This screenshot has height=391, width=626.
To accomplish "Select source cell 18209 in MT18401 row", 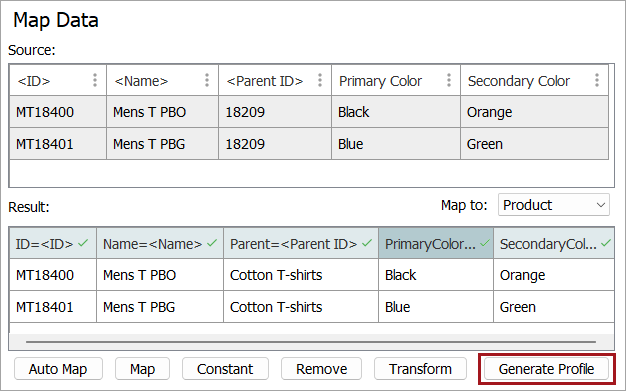I will pyautogui.click(x=275, y=144).
